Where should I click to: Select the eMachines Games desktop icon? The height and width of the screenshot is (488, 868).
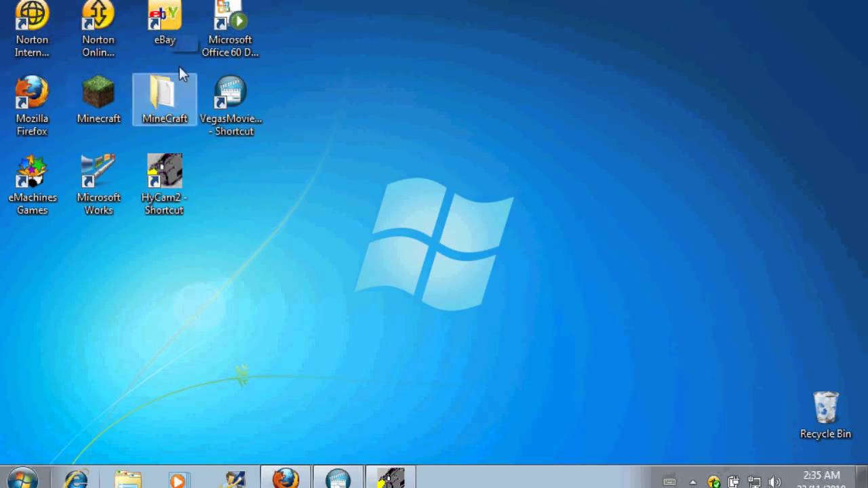click(x=32, y=184)
